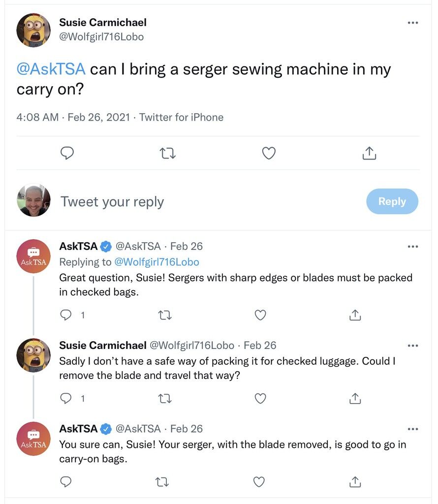
Task: Share Susie's 'remove the blade' reply
Action: click(x=355, y=398)
